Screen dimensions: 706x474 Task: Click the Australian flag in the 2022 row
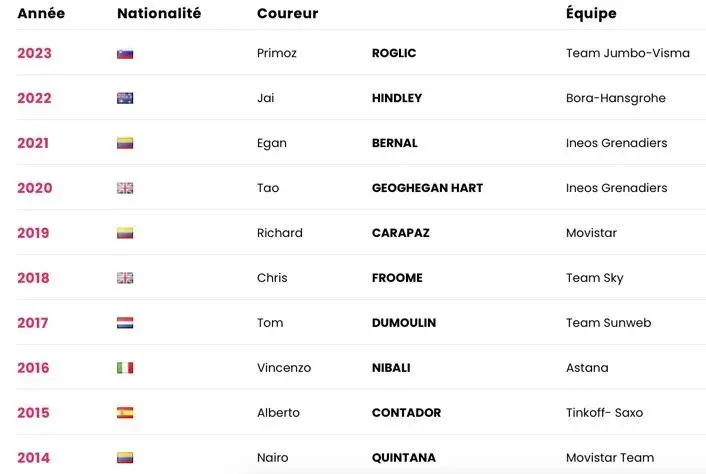point(125,99)
